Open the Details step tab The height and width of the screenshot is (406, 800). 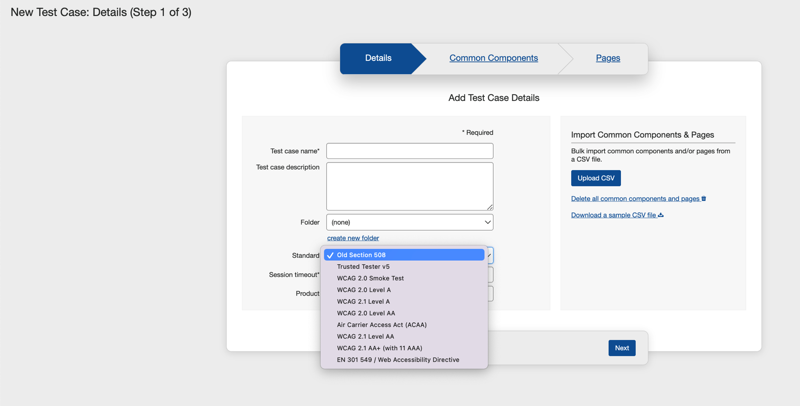(x=378, y=58)
